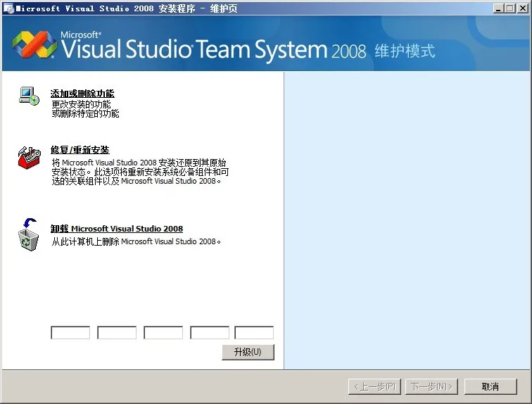Focus the fourth product key box
Image resolution: width=532 pixels, height=404 pixels.
[210, 333]
